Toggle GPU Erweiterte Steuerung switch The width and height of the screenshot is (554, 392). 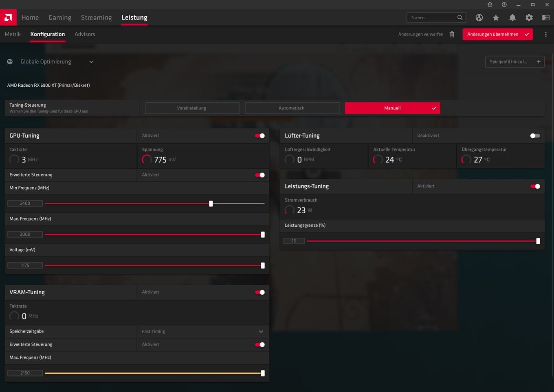click(260, 175)
